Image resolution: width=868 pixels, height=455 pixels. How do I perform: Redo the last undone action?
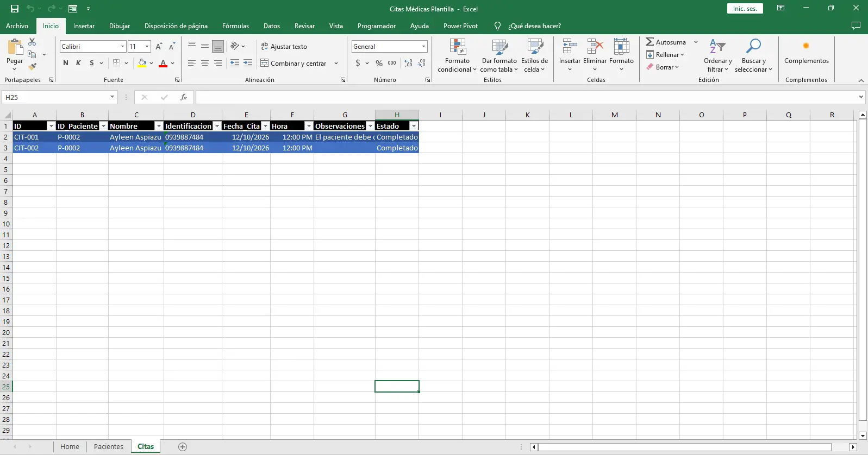point(51,9)
